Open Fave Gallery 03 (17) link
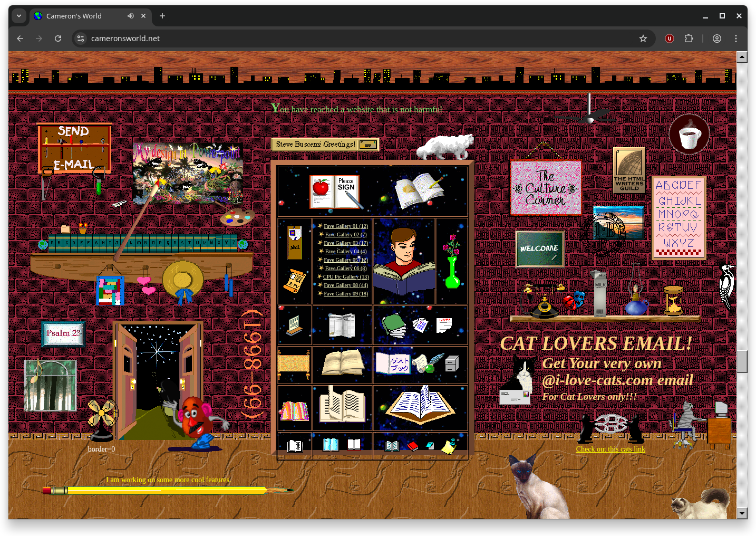The image size is (756, 536). [x=346, y=243]
